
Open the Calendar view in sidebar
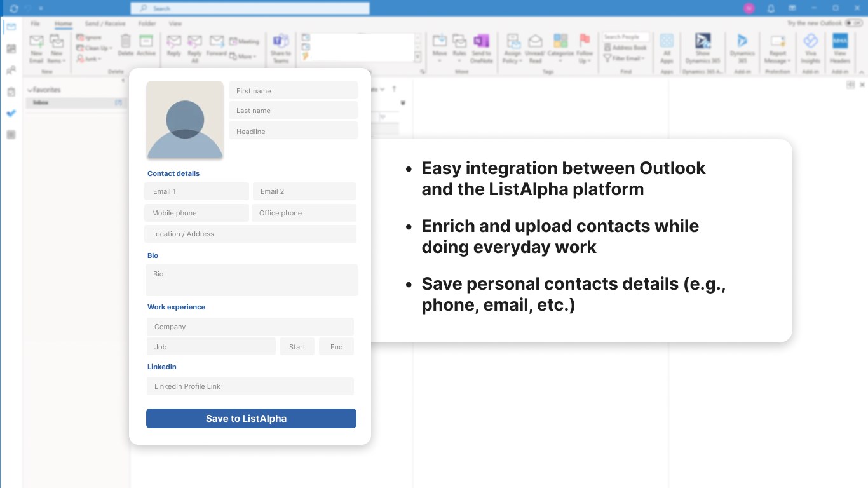11,49
